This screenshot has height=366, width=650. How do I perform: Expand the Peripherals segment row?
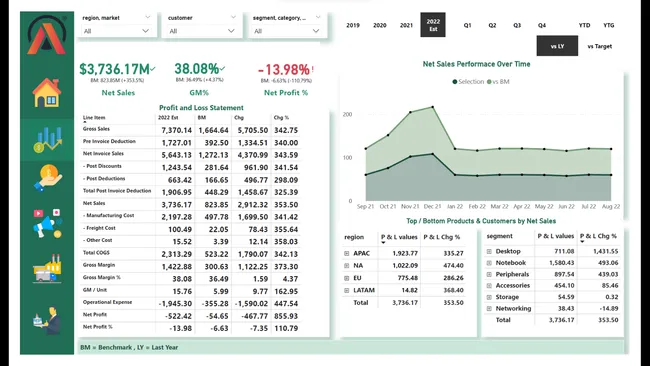click(489, 274)
